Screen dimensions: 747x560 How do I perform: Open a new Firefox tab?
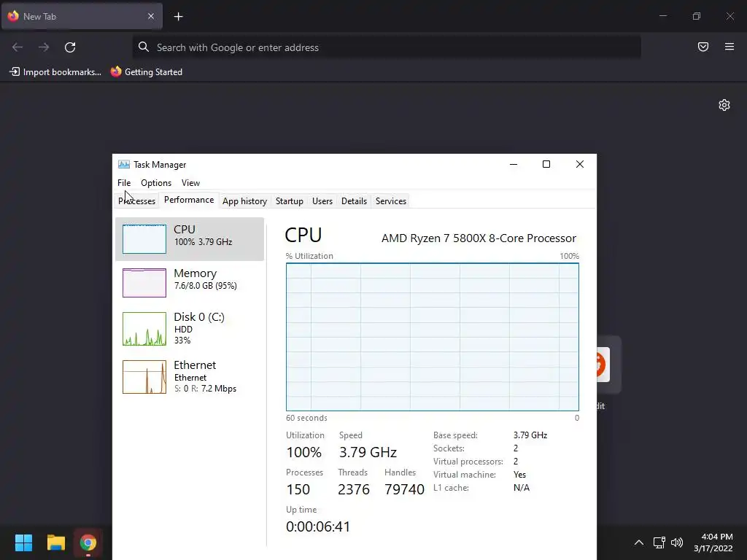click(x=178, y=17)
